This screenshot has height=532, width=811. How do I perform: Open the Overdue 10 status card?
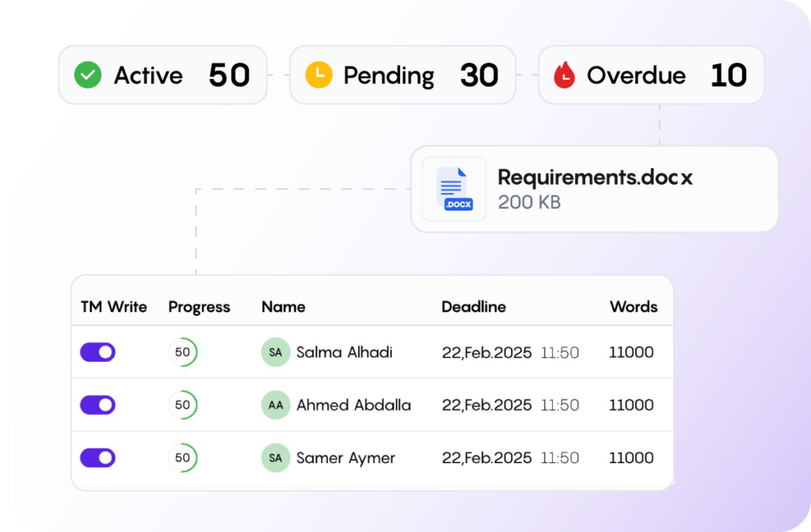[x=651, y=75]
